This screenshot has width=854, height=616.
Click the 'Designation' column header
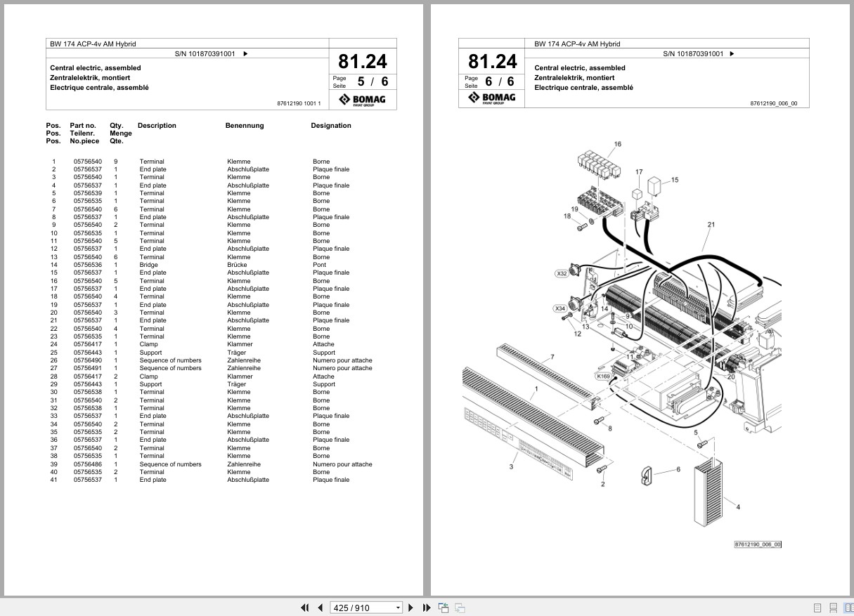[x=331, y=126]
